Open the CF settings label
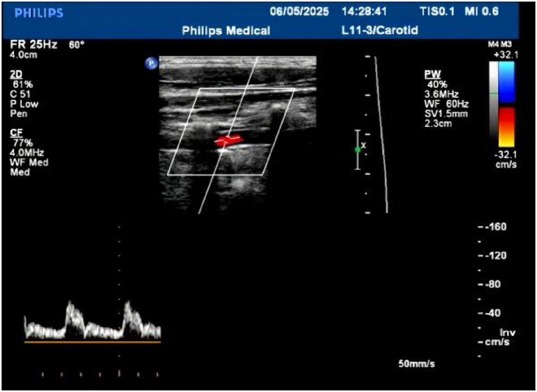Screen dimensions: 537x392 pos(16,133)
